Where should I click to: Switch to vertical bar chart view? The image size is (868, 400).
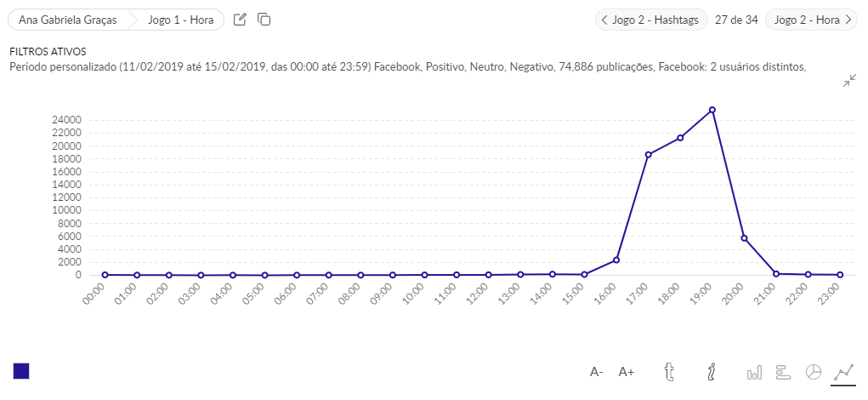tap(754, 372)
